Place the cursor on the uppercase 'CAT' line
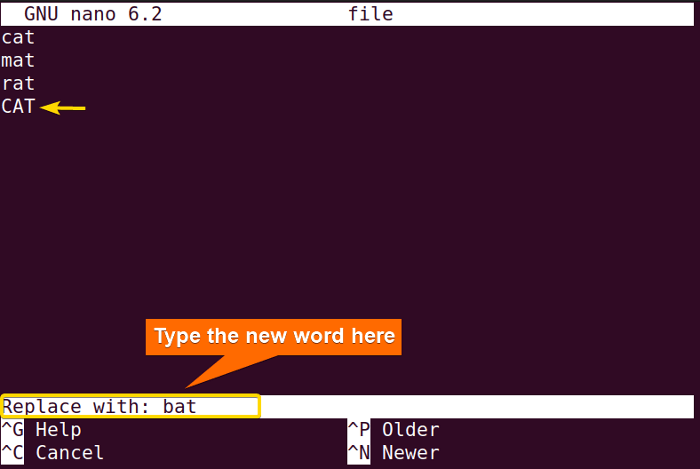This screenshot has width=700, height=469. point(18,107)
